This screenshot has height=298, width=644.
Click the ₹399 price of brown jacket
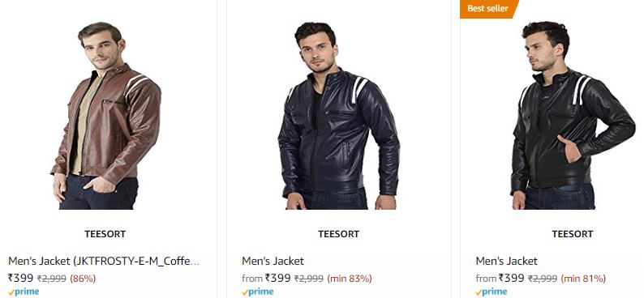(x=20, y=278)
